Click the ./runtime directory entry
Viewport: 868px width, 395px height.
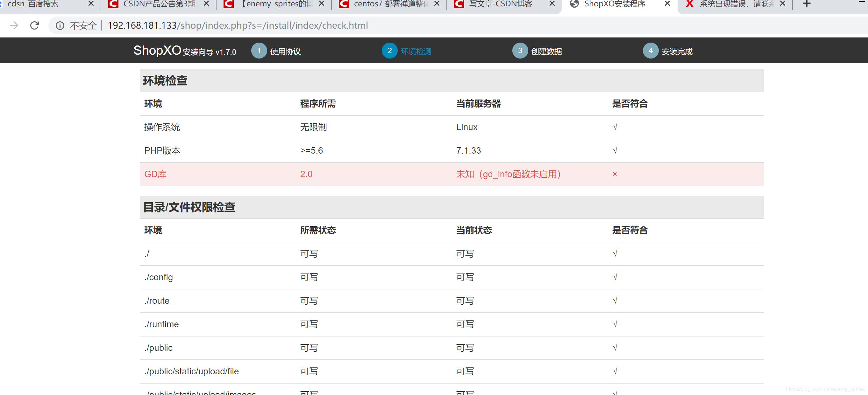coord(161,324)
